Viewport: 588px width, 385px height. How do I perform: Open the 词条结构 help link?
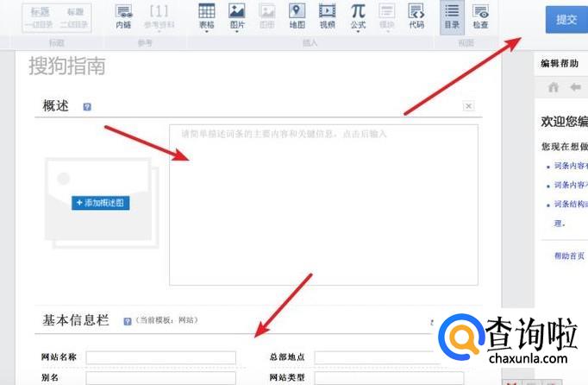tap(571, 204)
